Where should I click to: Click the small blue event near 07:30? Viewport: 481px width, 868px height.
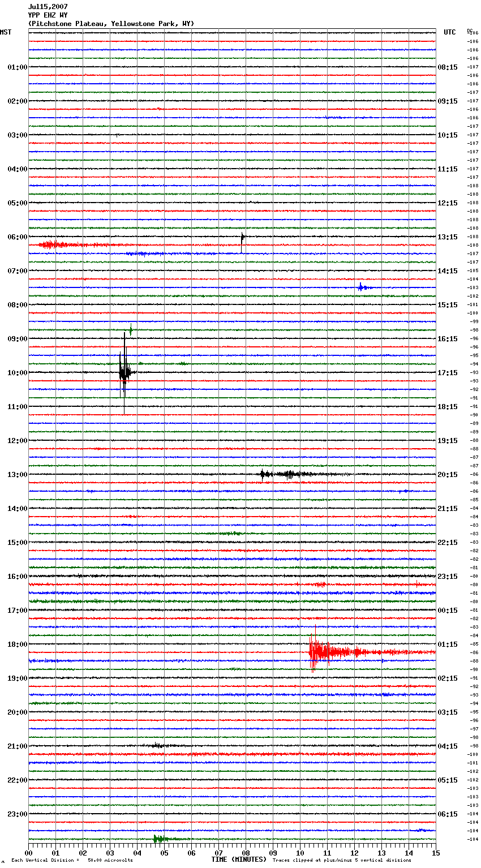(363, 287)
